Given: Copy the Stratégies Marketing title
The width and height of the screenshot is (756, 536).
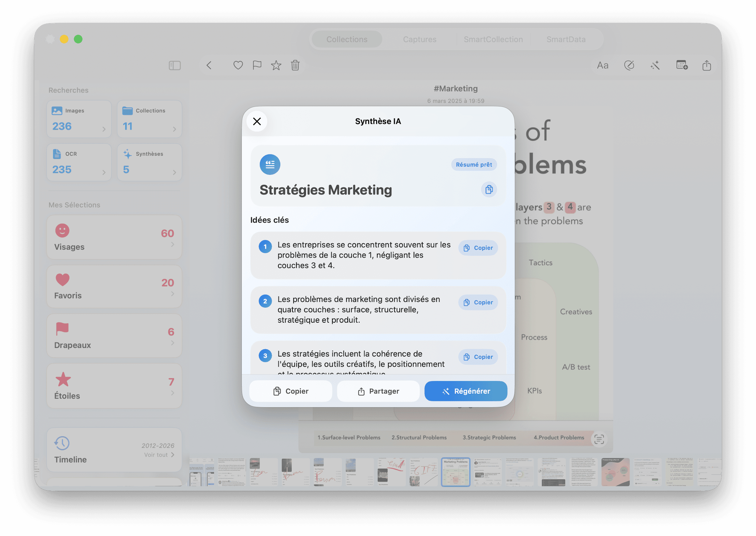Looking at the screenshot, I should coord(489,190).
